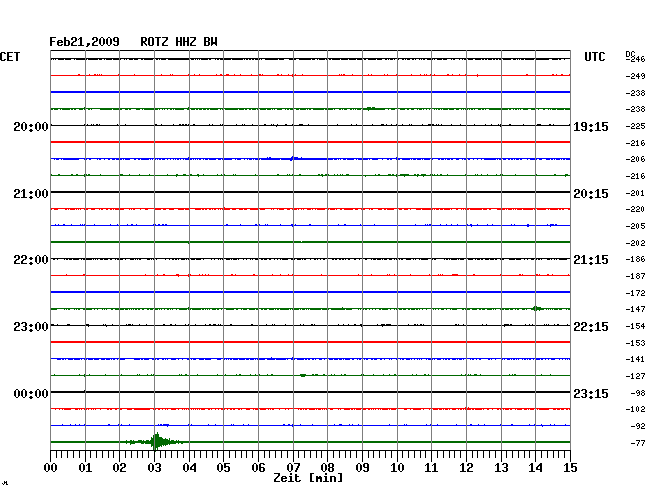This screenshot has height=494, width=650.
Task: Click the DC offset value -202
Action: (635, 243)
